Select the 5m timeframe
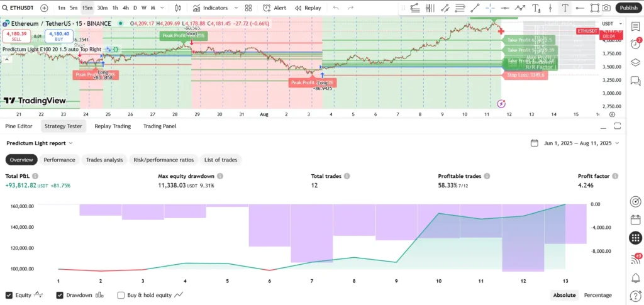This screenshot has height=305, width=644. (74, 8)
